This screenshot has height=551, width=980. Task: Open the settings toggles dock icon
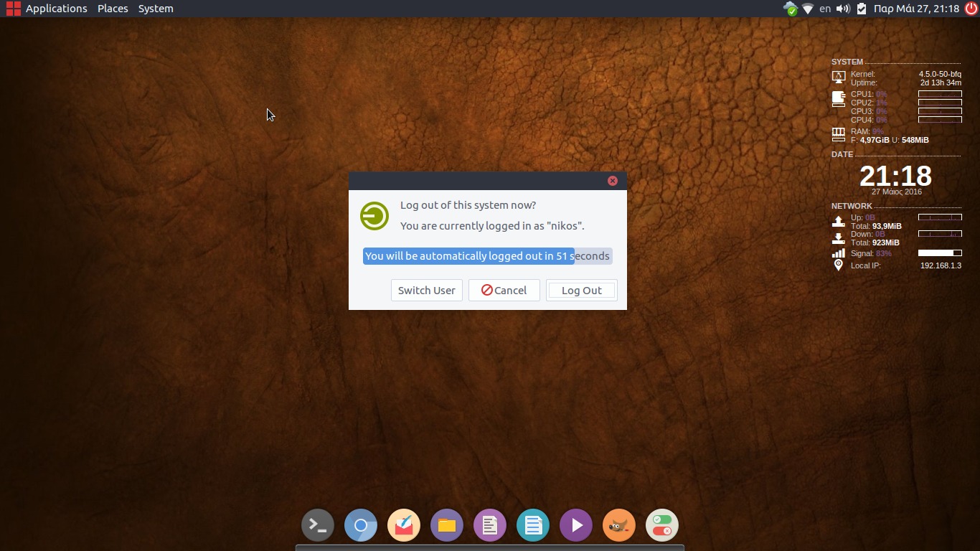(662, 525)
